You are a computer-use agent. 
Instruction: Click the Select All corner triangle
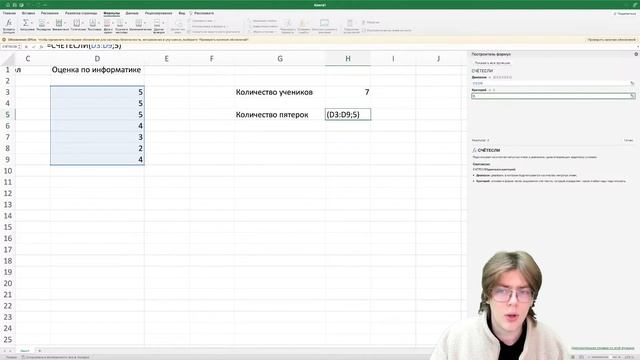[8, 60]
